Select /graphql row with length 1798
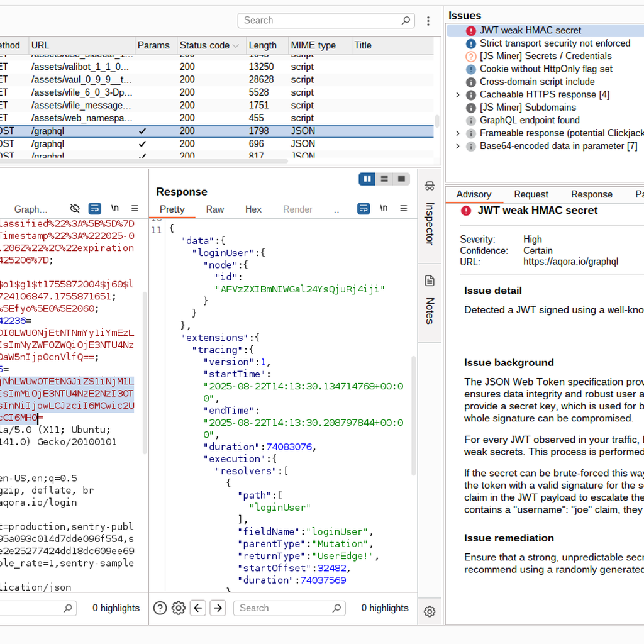Viewport: 644px width, 644px height. (216, 131)
